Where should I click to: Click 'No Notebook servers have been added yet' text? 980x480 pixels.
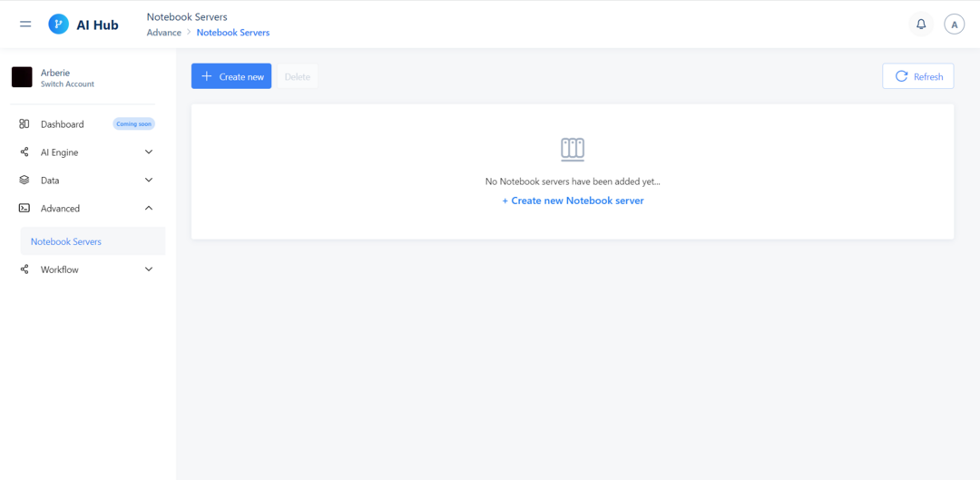pyautogui.click(x=573, y=181)
